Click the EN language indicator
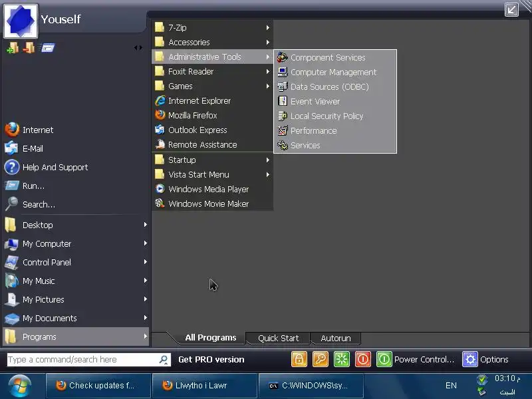Screen dimensions: 532x399 pyautogui.click(x=451, y=386)
